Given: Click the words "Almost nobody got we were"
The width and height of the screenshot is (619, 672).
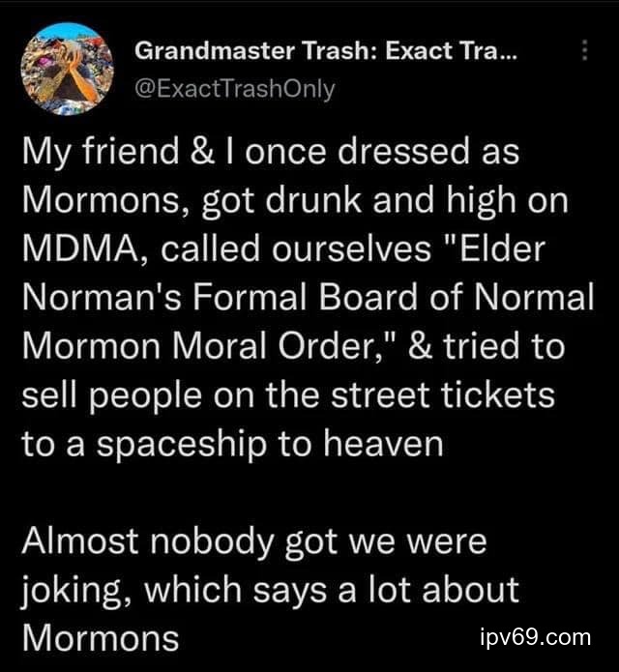Looking at the screenshot, I should [253, 541].
